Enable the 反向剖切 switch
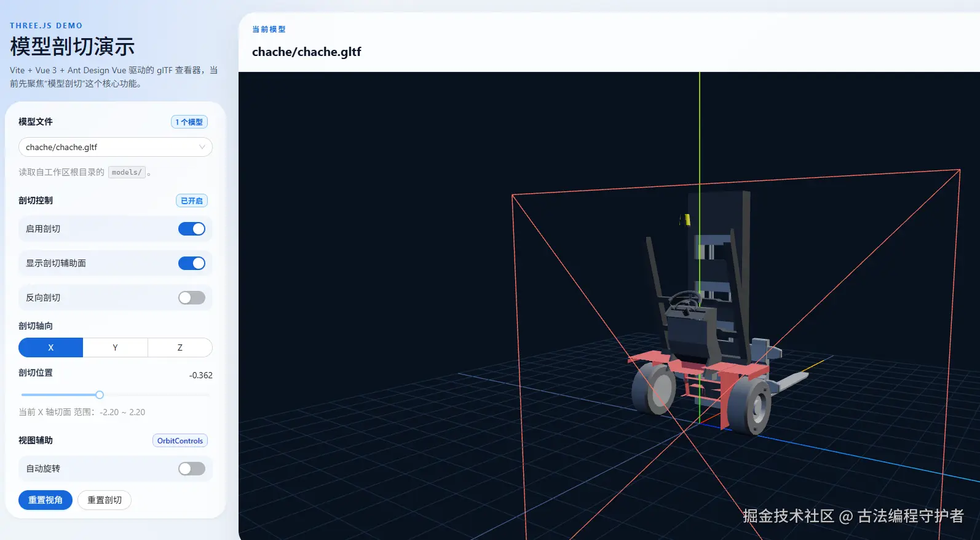The image size is (980, 540). [191, 298]
